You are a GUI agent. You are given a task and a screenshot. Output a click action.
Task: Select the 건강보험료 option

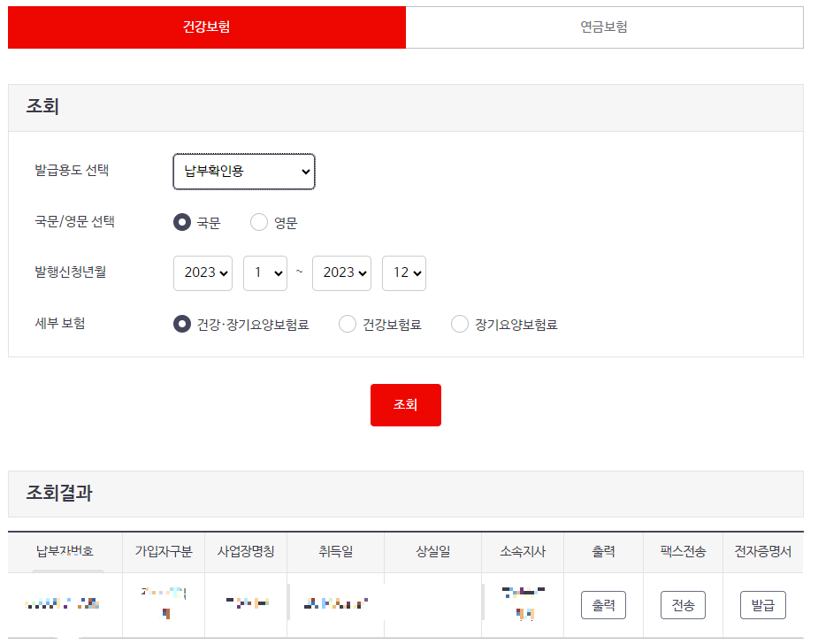[x=348, y=325]
